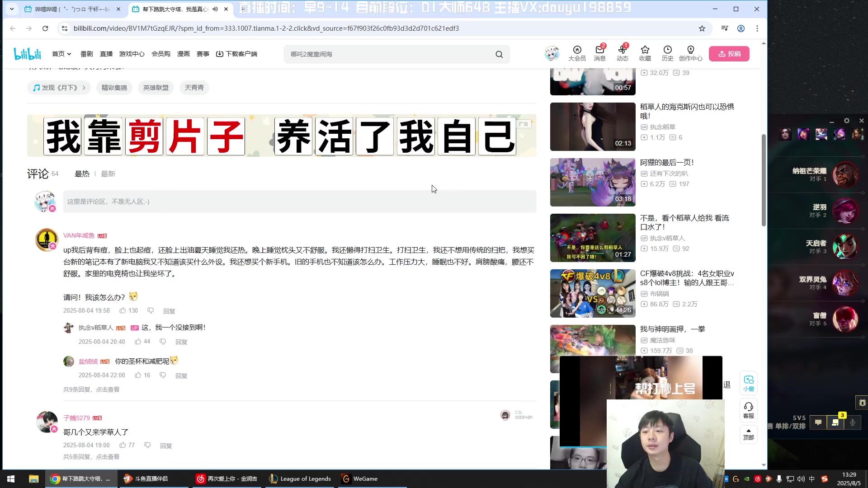
Task: Open 番剧 nav item
Action: (87, 54)
